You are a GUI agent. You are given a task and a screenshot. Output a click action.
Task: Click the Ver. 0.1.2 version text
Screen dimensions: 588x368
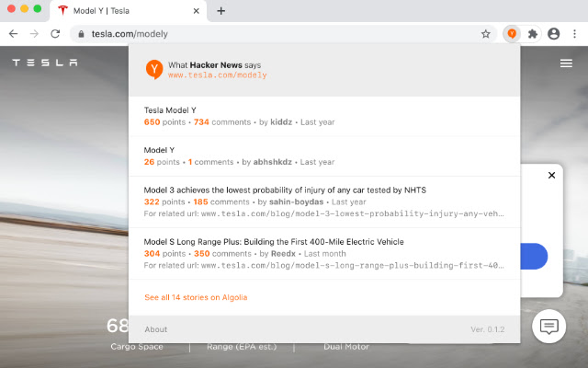488,329
